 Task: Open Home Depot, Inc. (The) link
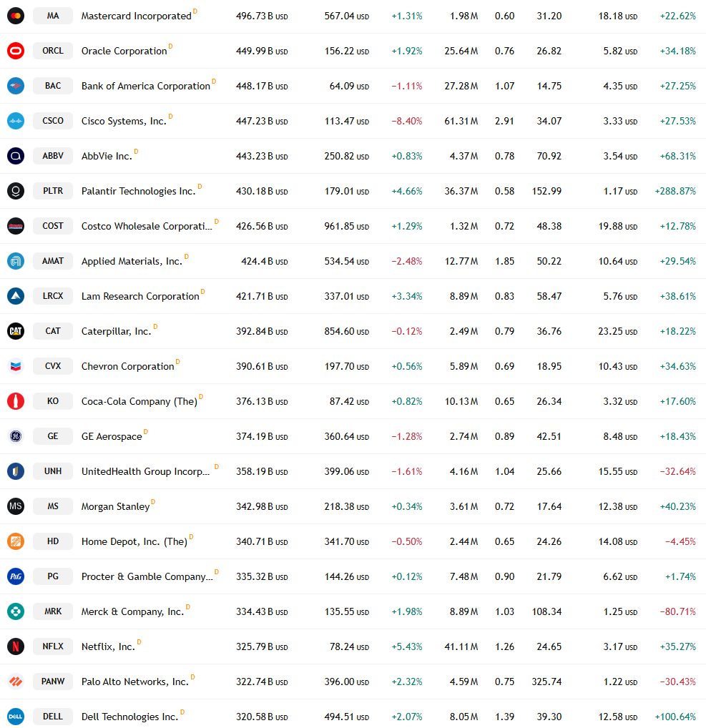tap(134, 542)
